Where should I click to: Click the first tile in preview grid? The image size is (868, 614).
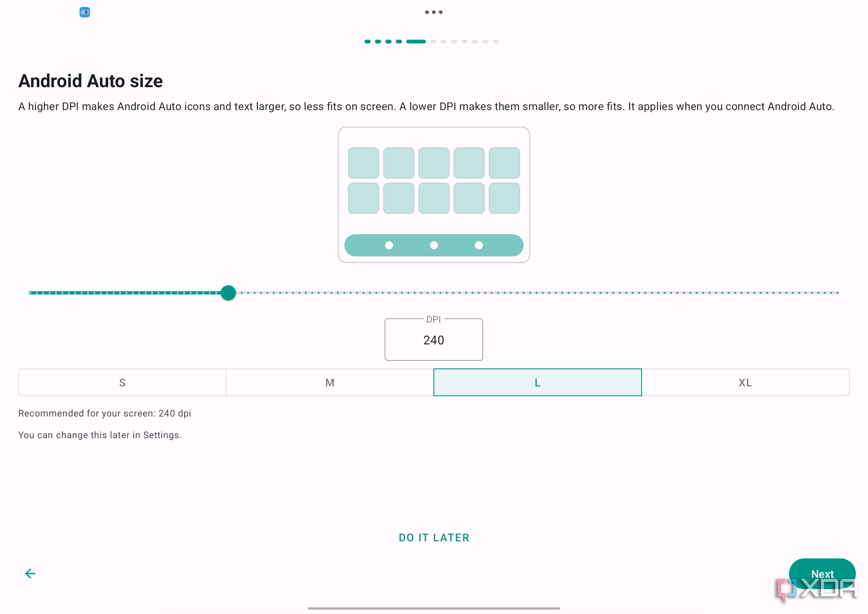363,163
